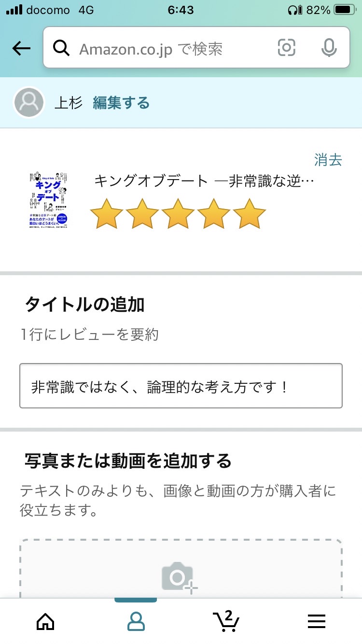
Task: Tap the magnifying glass search icon
Action: pyautogui.click(x=62, y=48)
